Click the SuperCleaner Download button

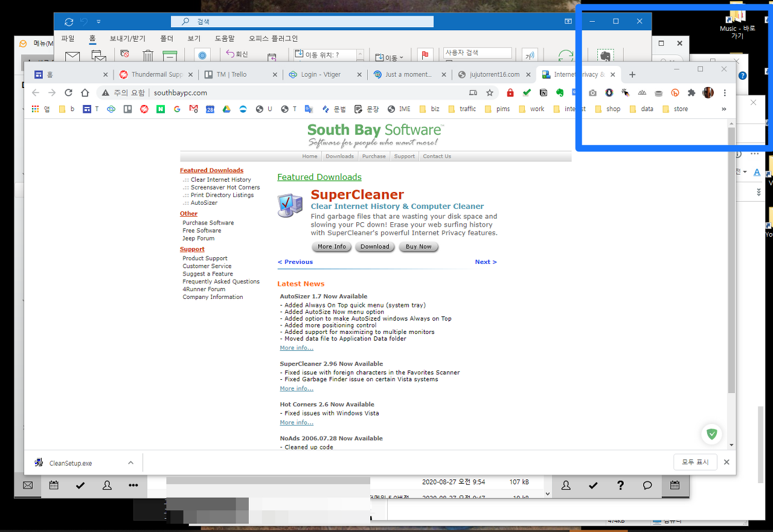375,246
